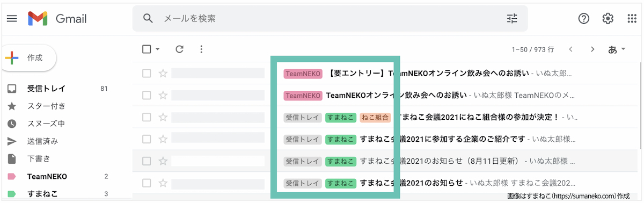Star the ねこ組合様の参加が決定 email
This screenshot has height=203, width=644.
tap(163, 117)
